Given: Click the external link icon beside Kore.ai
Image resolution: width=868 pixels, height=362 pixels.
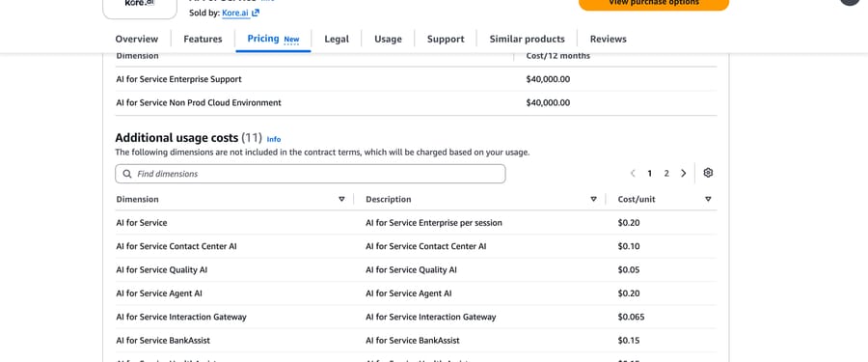Looking at the screenshot, I should point(256,13).
